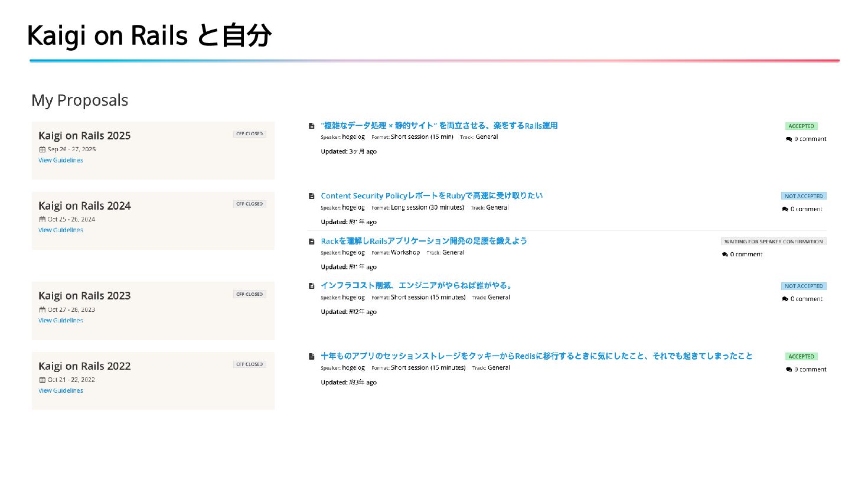The width and height of the screenshot is (868, 489).
Task: Click NOT ACCEPTED badge on インフラコスト削減 proposal
Action: [x=804, y=286]
